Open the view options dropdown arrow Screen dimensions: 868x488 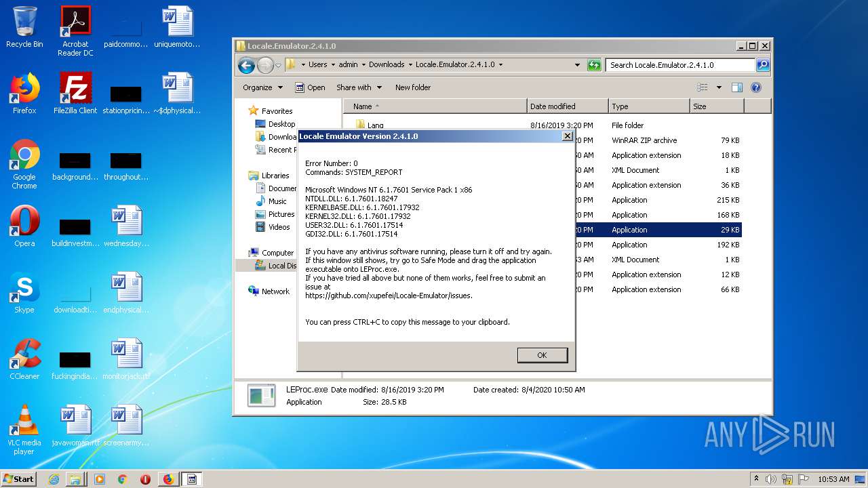pos(719,87)
